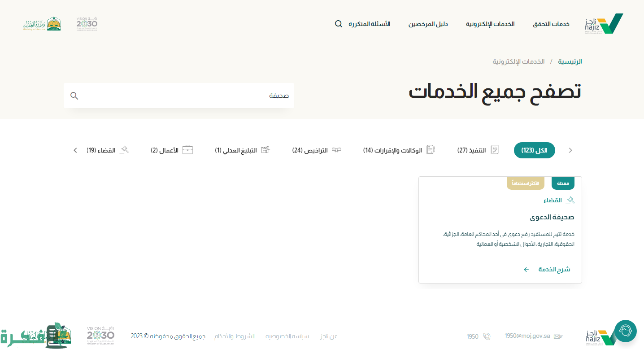
Task: Click into the services search input field
Action: (188, 96)
